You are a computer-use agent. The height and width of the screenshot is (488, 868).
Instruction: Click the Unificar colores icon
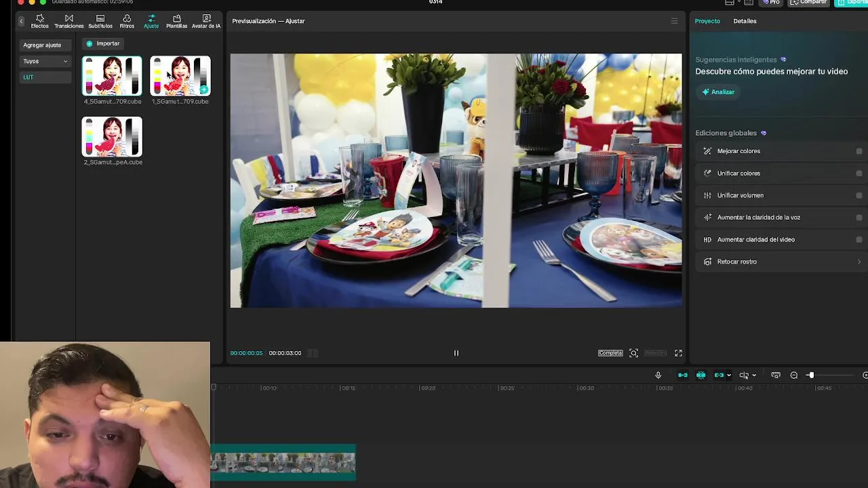(x=707, y=174)
